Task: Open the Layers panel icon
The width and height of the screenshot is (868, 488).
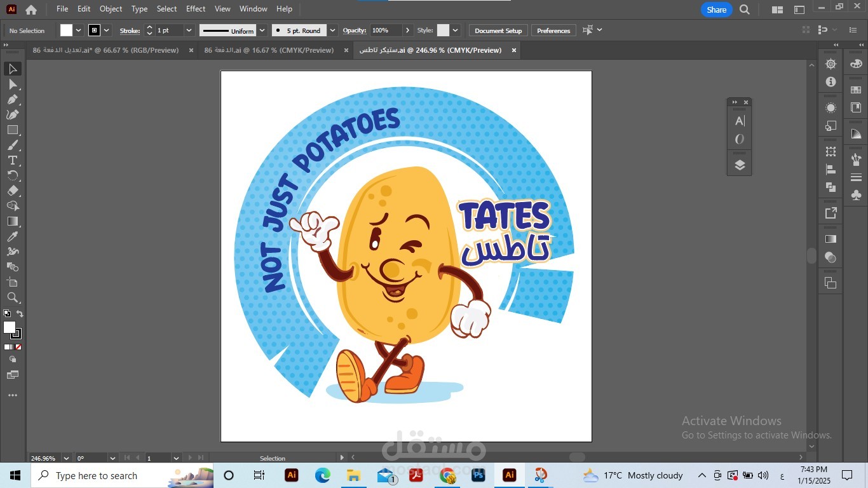Action: pyautogui.click(x=739, y=165)
